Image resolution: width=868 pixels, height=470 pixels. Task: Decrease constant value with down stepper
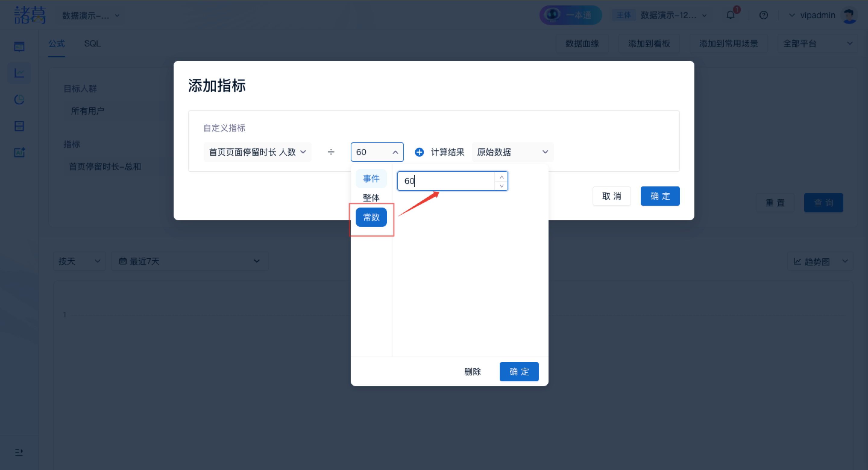pos(502,186)
